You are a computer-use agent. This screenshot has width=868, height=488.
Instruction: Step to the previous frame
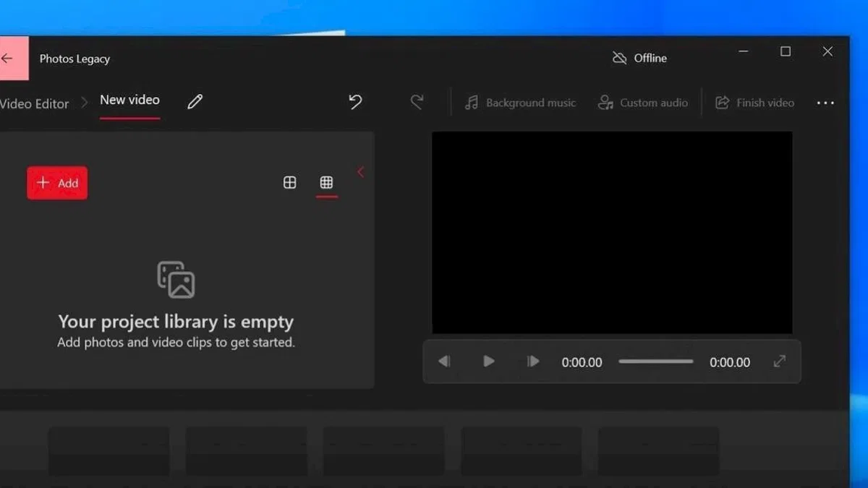click(444, 361)
